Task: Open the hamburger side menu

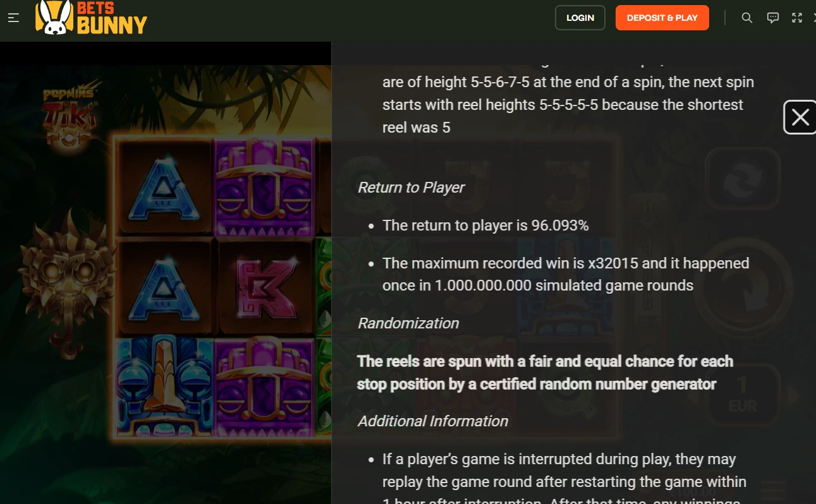Action: (13, 18)
